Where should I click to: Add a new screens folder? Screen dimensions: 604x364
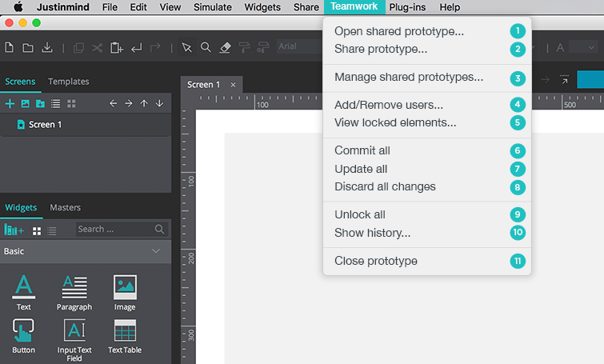click(41, 104)
